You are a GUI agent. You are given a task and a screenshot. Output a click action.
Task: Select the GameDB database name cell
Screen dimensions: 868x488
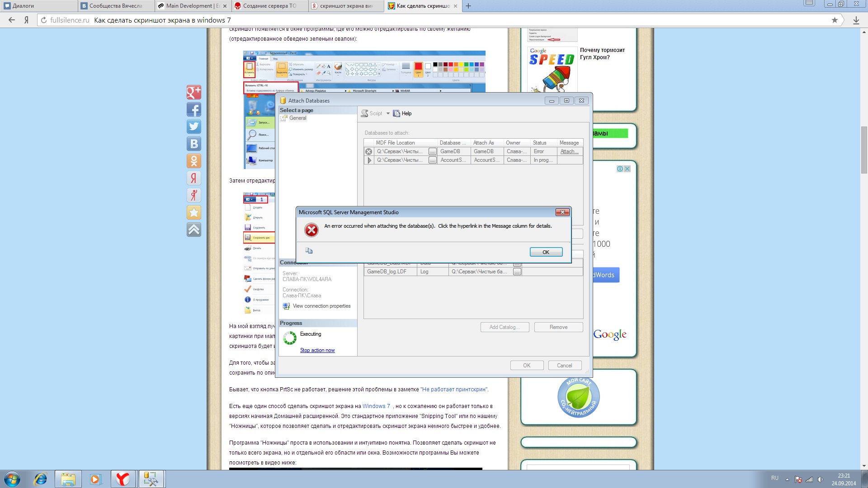(x=454, y=151)
